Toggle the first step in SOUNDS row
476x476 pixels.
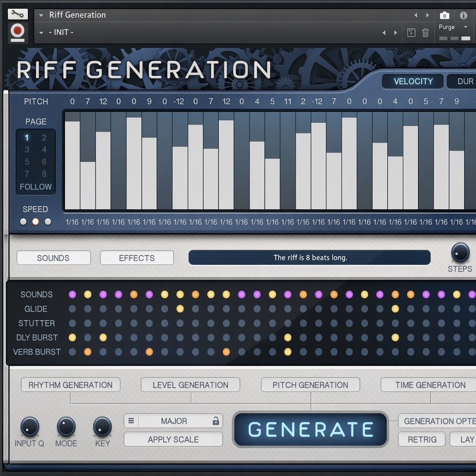(x=72, y=294)
